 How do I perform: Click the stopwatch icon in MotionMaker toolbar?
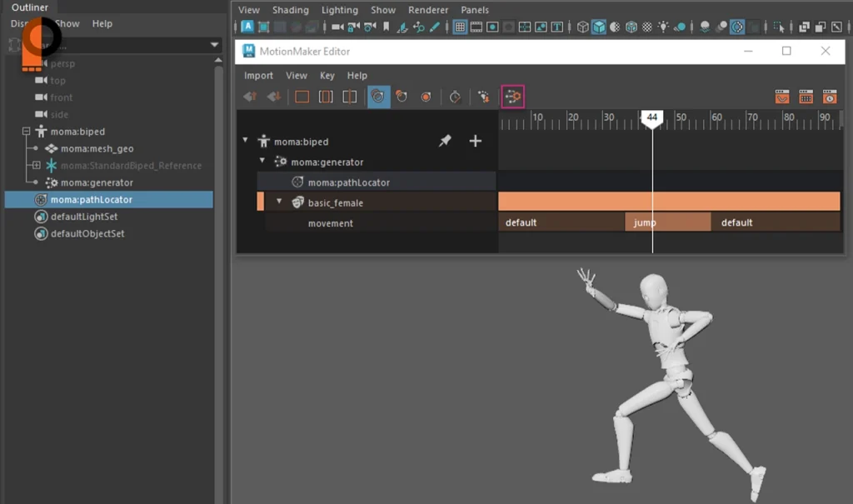(455, 97)
